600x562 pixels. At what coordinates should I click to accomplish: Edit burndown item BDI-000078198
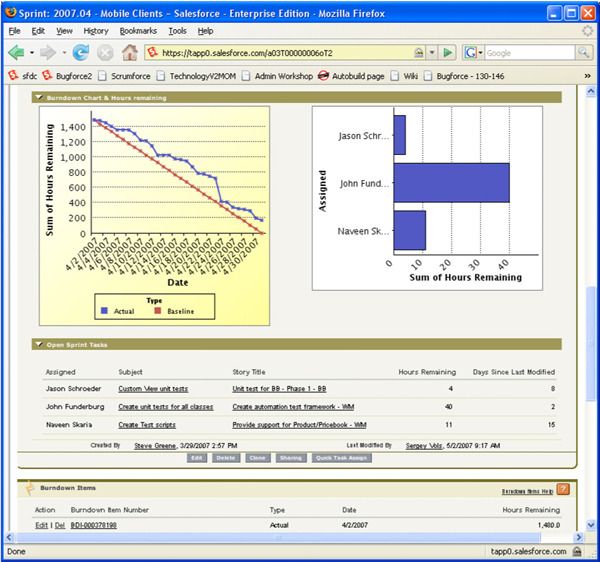(x=41, y=525)
